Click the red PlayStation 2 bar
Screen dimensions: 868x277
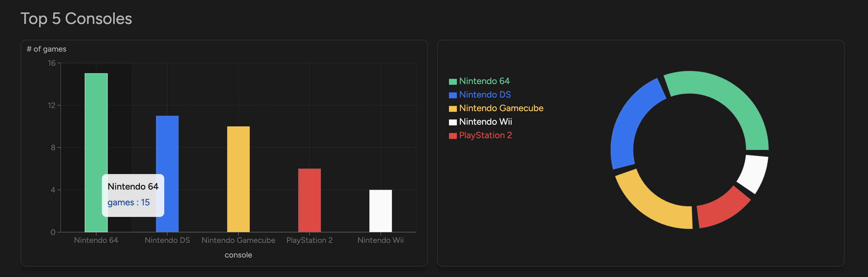click(x=309, y=200)
